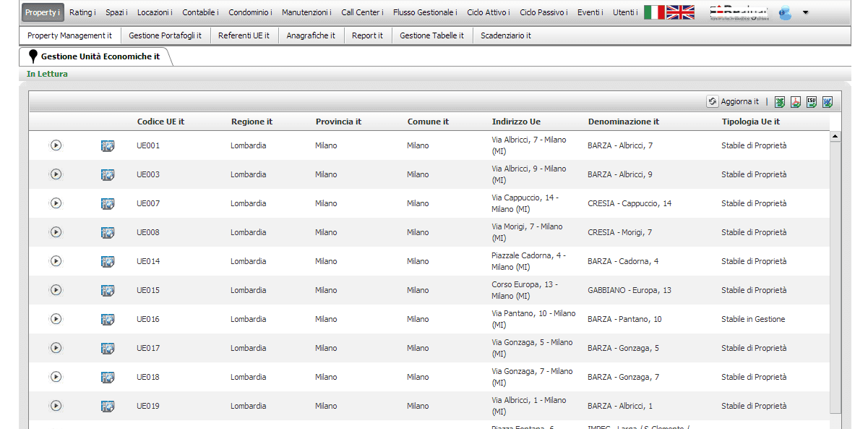Screen dimensions: 868x429
Task: Open the row action arrow for UE016
Action: point(56,319)
